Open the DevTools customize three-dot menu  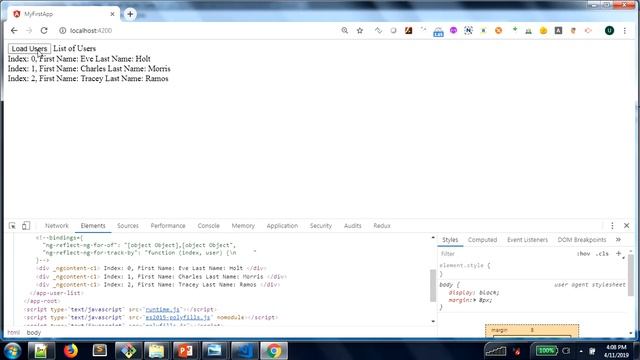[x=612, y=226]
